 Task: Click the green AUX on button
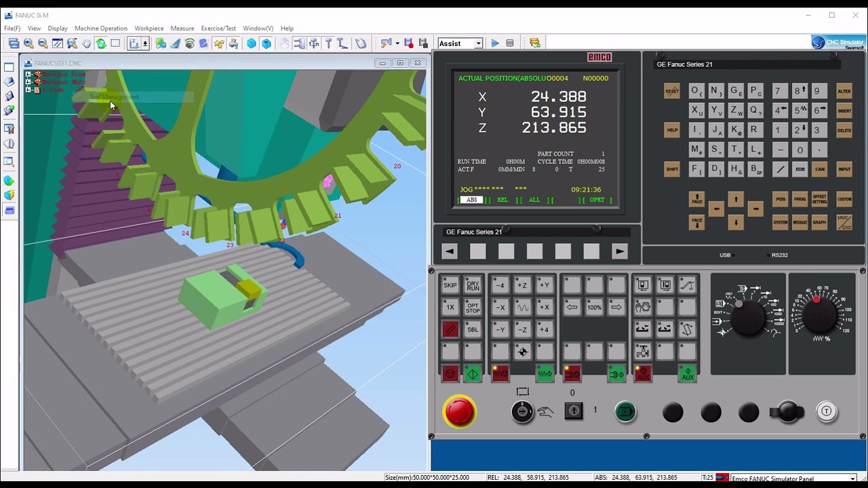(688, 373)
